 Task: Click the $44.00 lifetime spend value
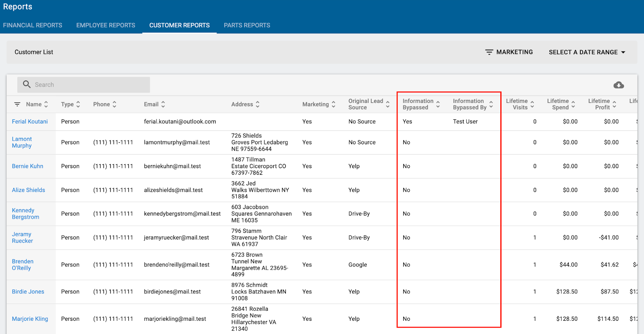coord(568,264)
